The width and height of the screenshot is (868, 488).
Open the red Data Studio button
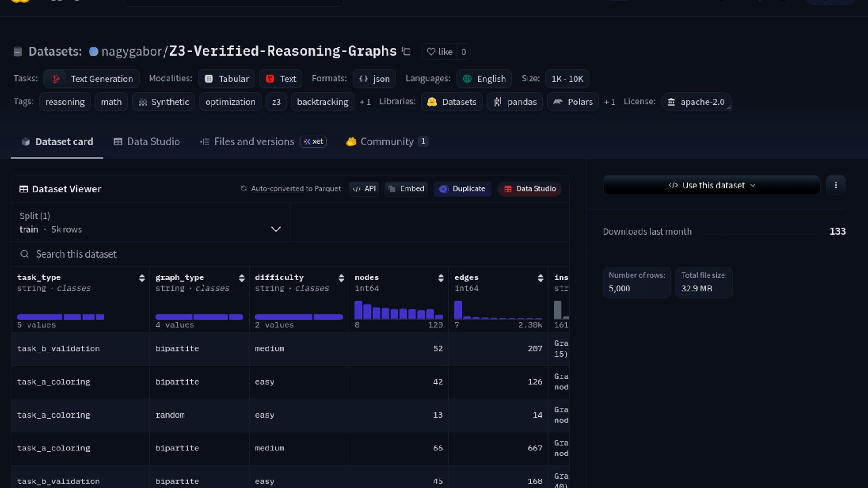[530, 188]
